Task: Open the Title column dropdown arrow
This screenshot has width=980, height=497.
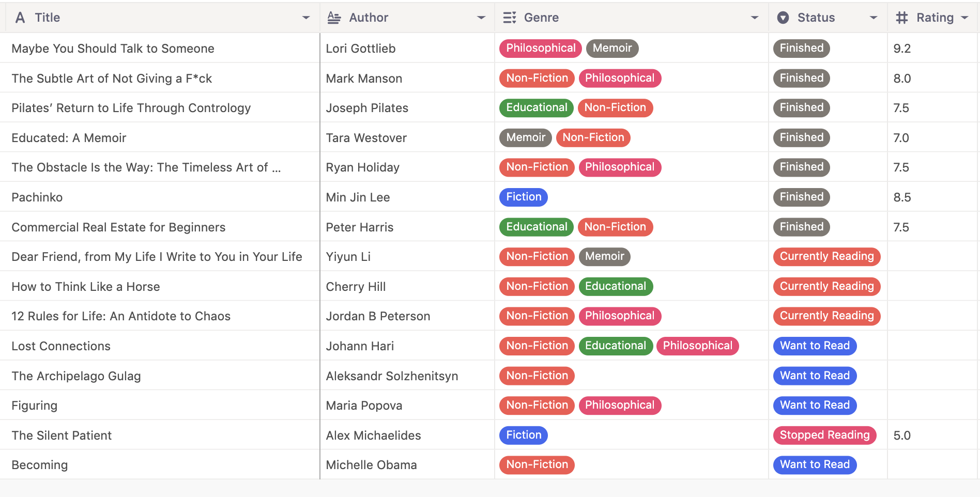Action: click(306, 18)
